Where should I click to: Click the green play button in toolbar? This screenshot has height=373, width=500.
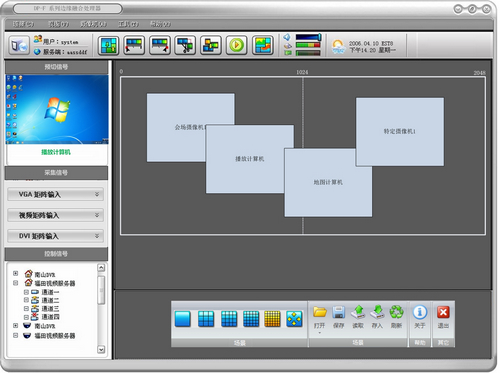point(237,45)
